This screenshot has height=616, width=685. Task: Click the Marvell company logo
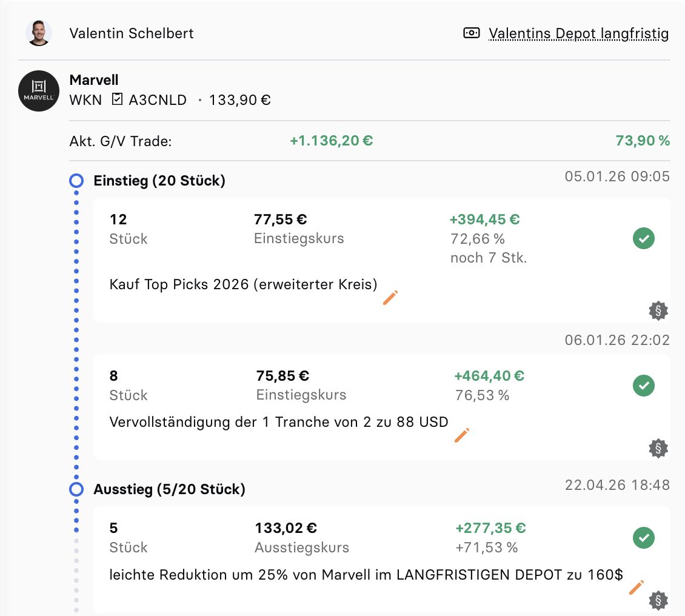39,91
